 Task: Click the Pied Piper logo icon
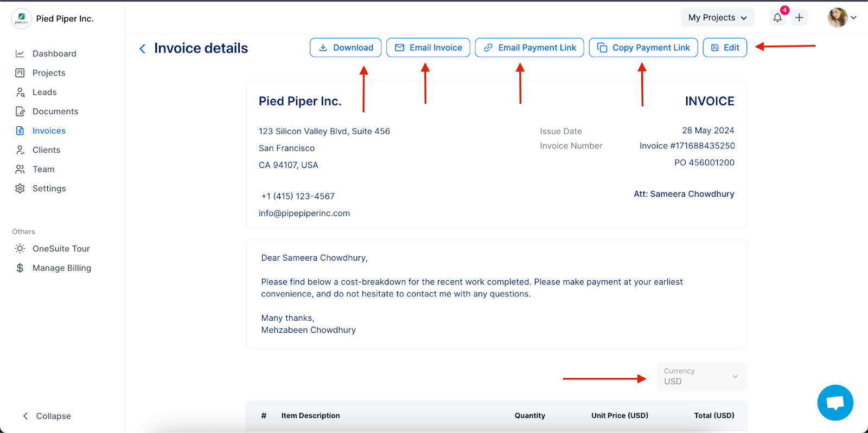point(22,18)
